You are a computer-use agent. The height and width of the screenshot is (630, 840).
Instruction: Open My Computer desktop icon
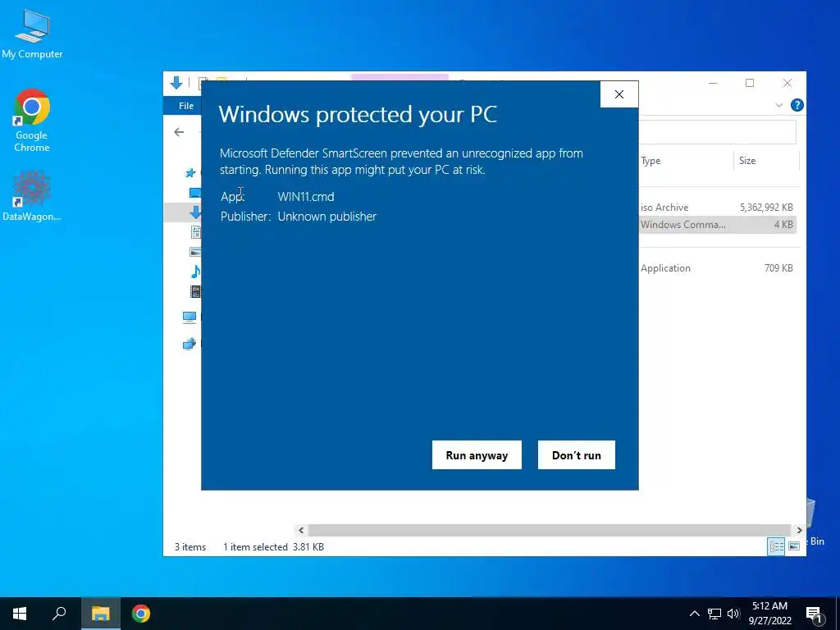[x=32, y=33]
